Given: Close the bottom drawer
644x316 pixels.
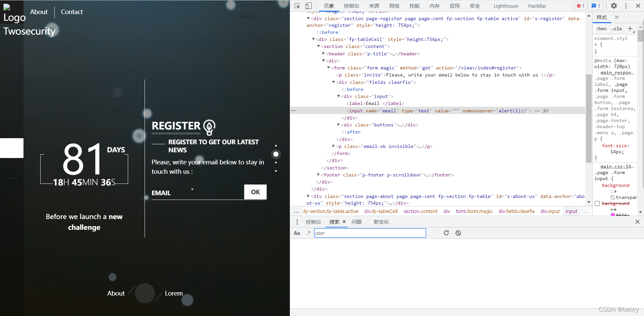Looking at the screenshot, I should click(637, 222).
